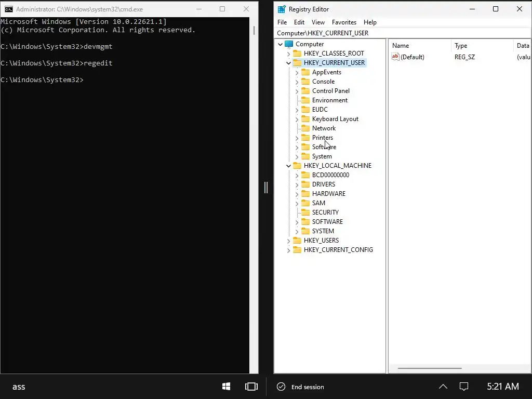This screenshot has width=532, height=399.
Task: Expand the uppercase SYSTEM subkey arrow
Action: (x=297, y=231)
